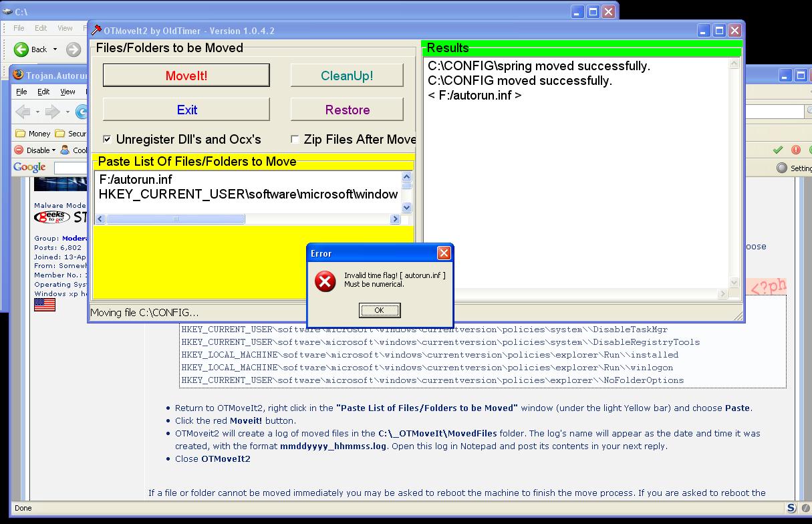
Task: Click the NoFolderOptions registry line on webpage
Action: coord(432,380)
